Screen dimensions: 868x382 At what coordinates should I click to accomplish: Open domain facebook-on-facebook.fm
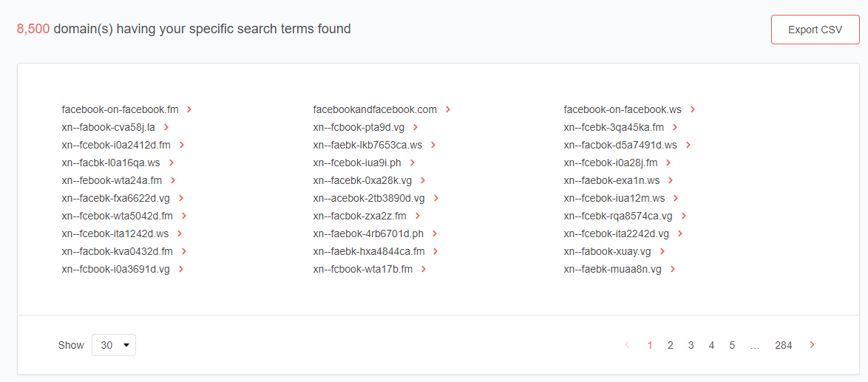[x=120, y=109]
